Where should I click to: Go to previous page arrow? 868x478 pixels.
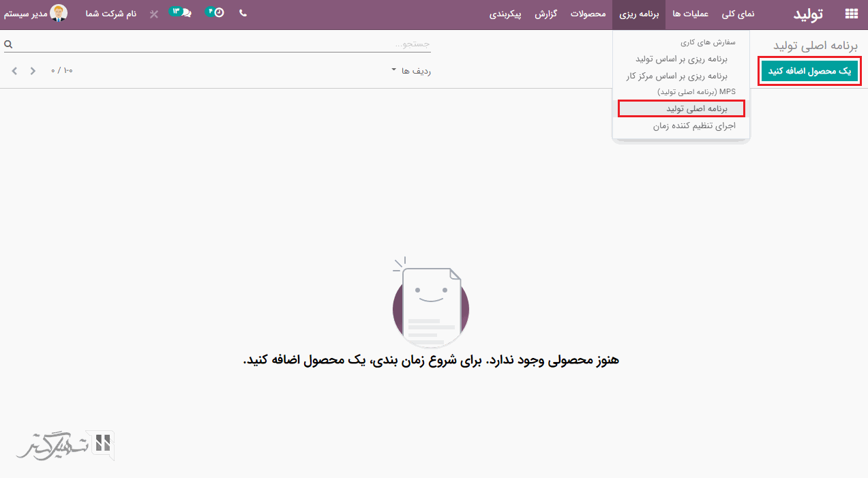coord(32,71)
